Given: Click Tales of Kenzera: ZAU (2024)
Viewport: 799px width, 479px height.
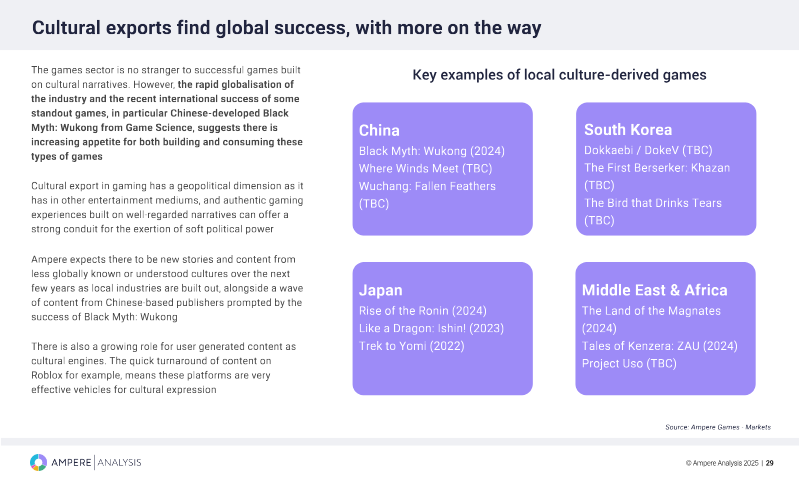Looking at the screenshot, I should click(658, 346).
